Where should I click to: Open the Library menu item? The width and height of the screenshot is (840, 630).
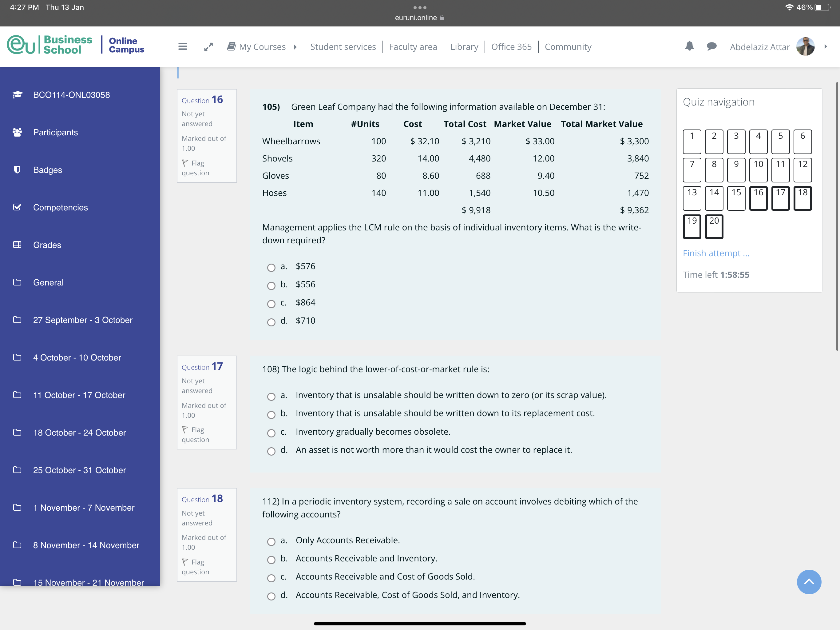[464, 47]
